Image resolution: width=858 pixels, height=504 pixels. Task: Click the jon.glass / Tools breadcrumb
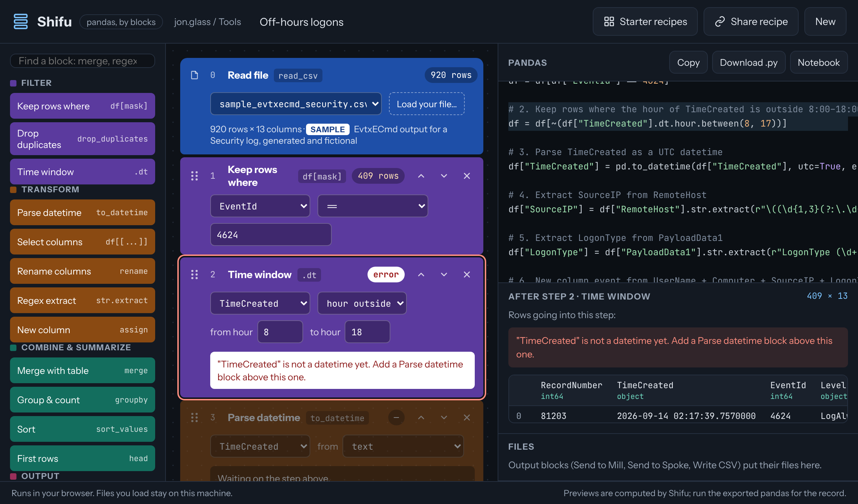coord(207,22)
